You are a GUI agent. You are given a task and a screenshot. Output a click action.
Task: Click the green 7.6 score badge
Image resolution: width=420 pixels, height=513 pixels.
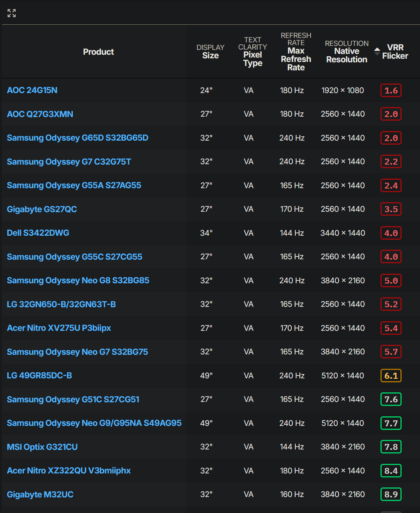(x=391, y=399)
